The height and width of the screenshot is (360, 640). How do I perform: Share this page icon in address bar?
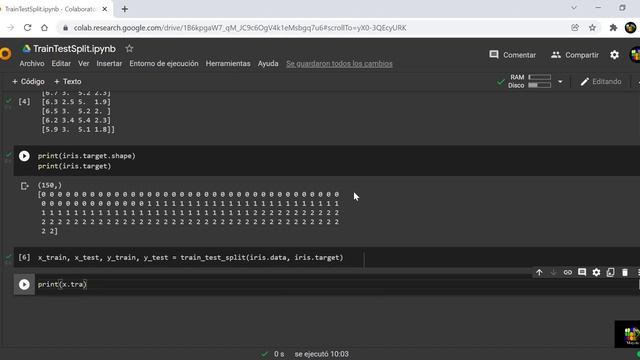[x=575, y=28]
